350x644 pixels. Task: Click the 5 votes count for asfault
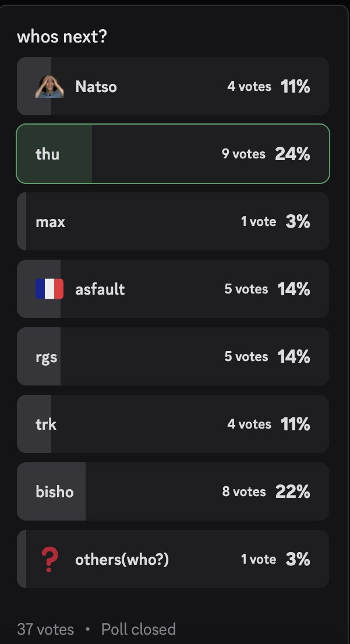246,289
